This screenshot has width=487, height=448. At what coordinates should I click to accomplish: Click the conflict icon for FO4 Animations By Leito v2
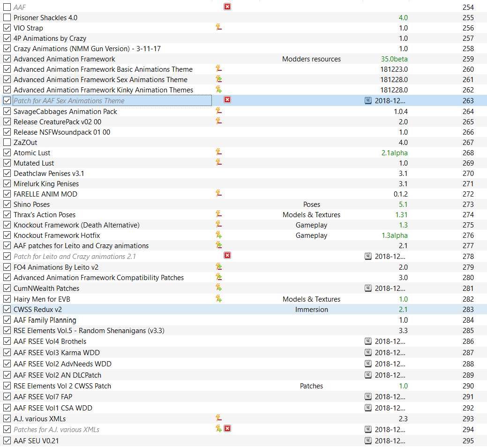[x=218, y=266]
